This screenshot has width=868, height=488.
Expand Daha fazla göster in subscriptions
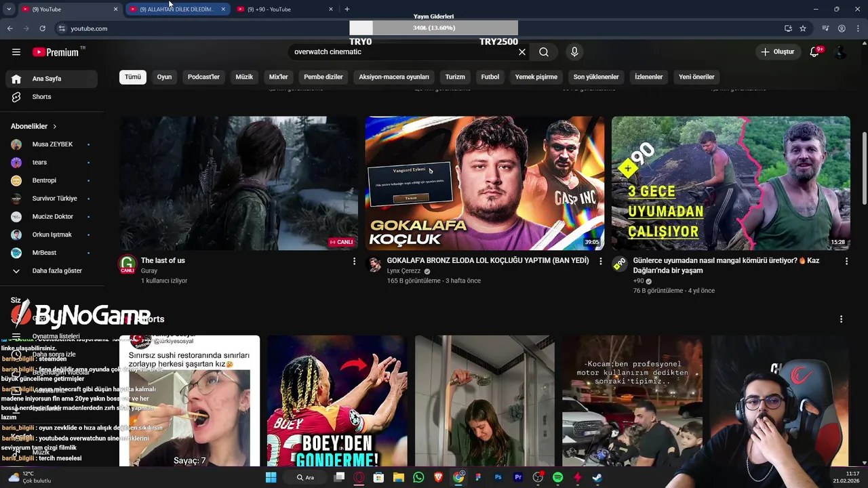tap(52, 271)
